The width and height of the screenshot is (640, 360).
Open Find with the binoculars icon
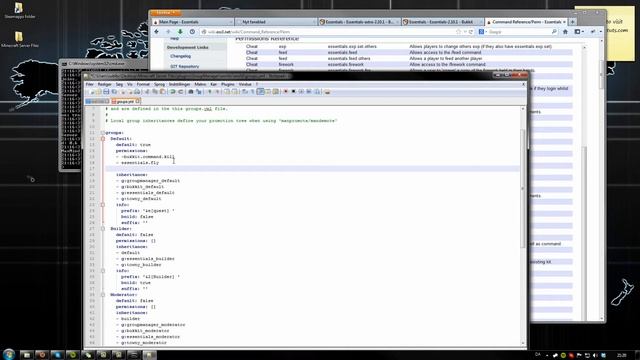[191, 91]
